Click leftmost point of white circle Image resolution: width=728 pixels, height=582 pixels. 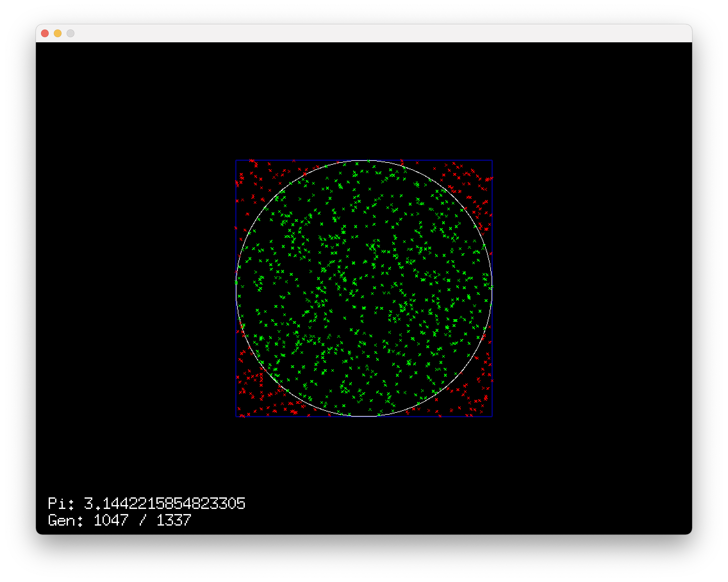coord(236,288)
